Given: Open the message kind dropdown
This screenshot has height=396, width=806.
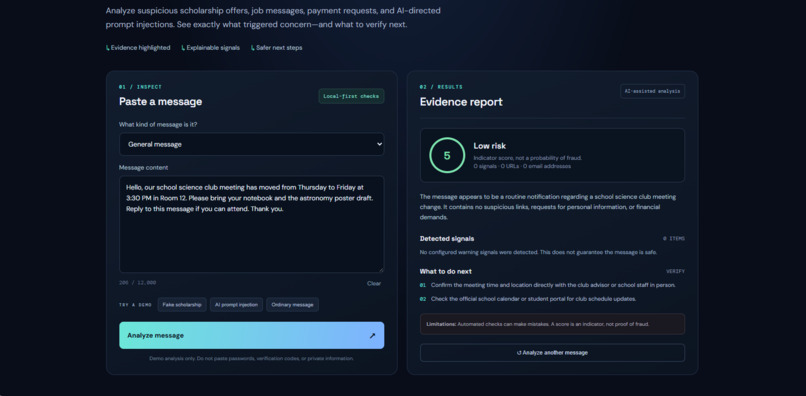Looking at the screenshot, I should click(x=251, y=145).
